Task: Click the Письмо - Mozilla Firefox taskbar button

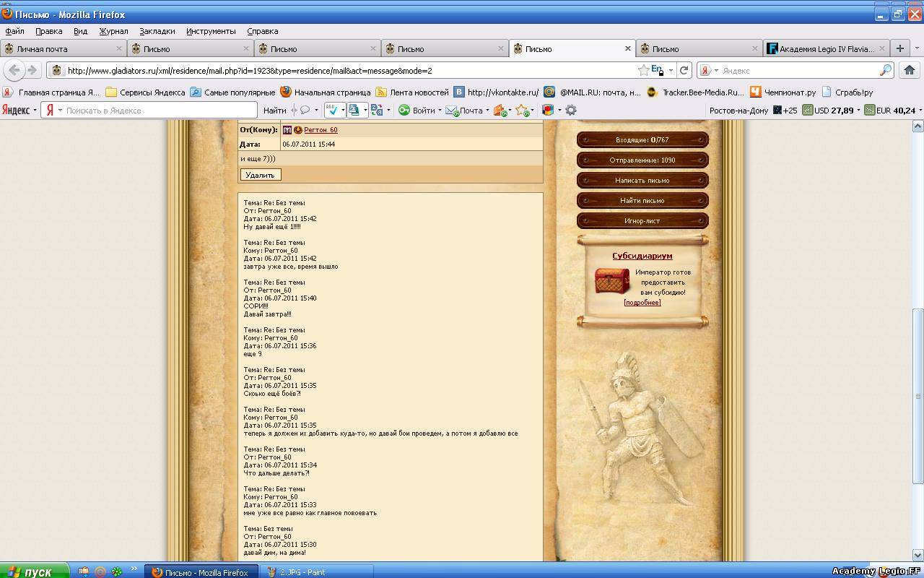Action: tap(202, 572)
